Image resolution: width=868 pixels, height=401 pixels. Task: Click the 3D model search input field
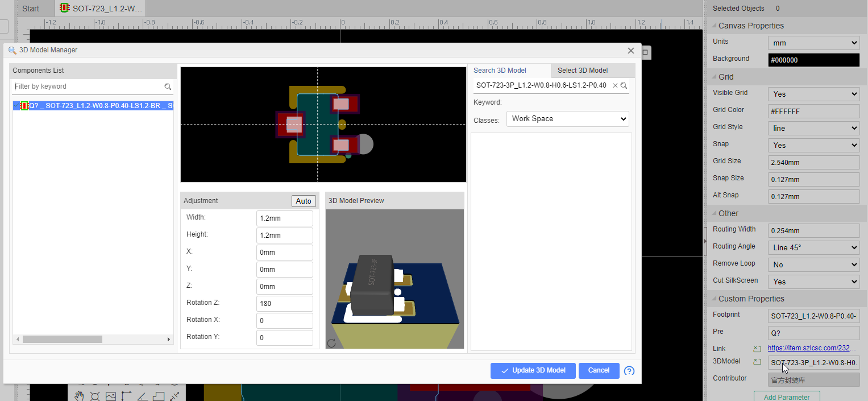[542, 85]
